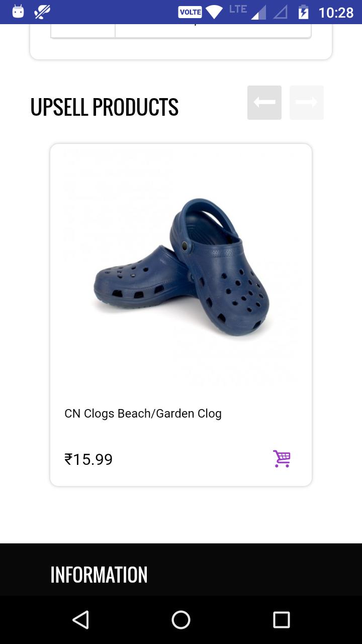Select the CN Clogs product card

pyautogui.click(x=181, y=315)
